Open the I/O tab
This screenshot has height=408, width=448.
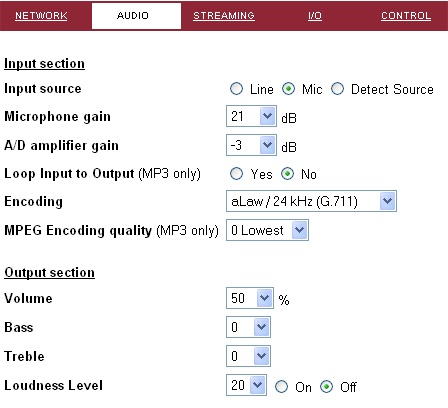pos(315,16)
